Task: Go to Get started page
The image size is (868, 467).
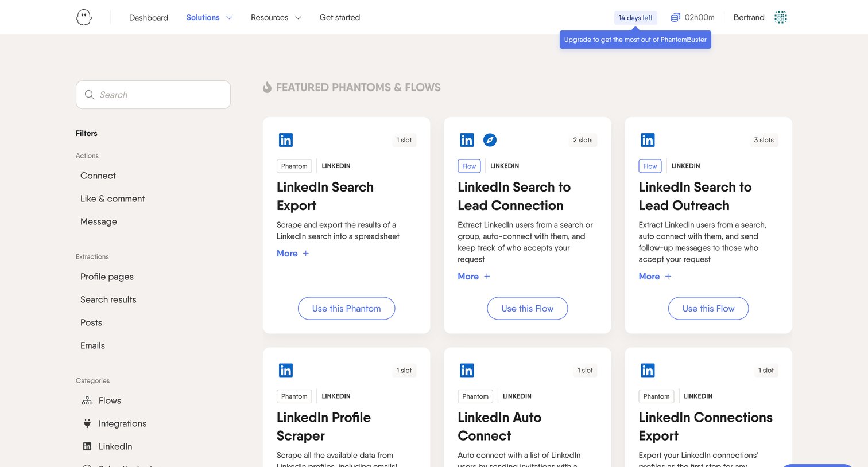Action: pyautogui.click(x=340, y=18)
